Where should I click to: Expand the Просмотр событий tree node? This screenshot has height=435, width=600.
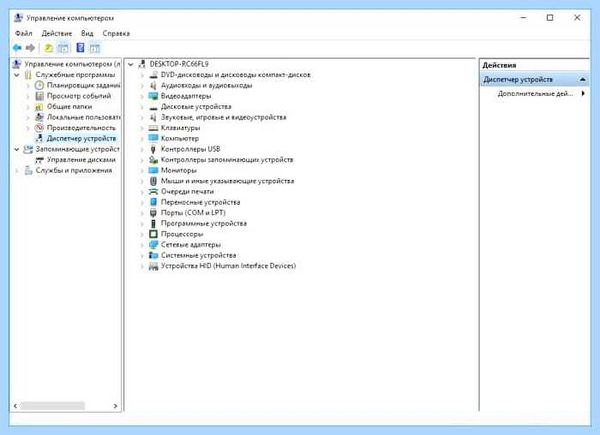[28, 96]
